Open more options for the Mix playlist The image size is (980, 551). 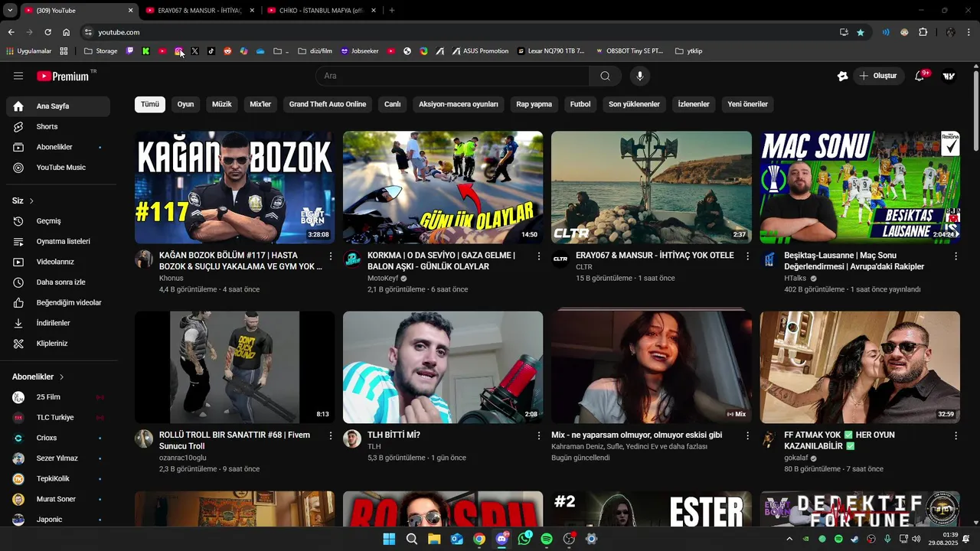(x=747, y=435)
